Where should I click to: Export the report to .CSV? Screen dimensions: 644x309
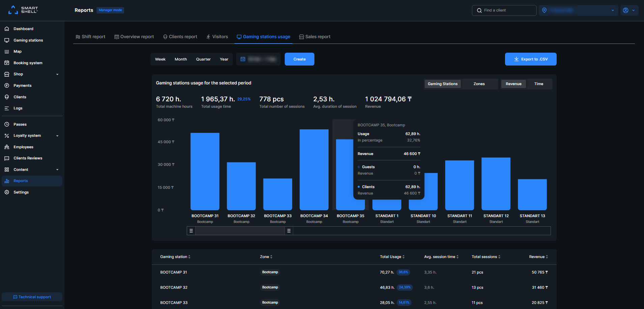pos(530,59)
